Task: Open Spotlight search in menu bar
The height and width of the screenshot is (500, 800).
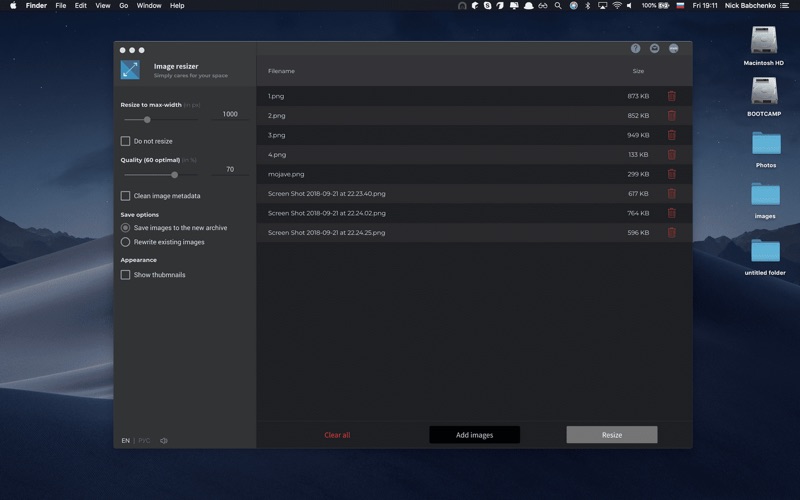Action: (x=558, y=6)
